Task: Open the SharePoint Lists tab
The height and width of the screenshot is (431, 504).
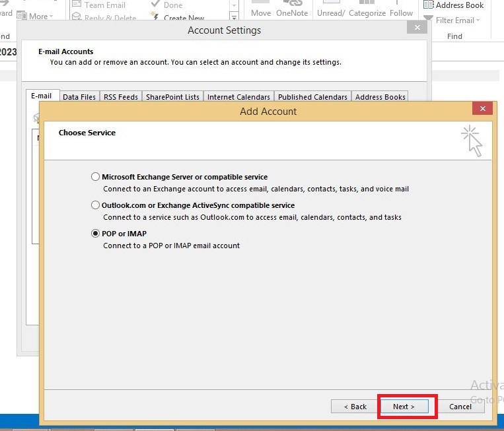Action: pyautogui.click(x=172, y=97)
